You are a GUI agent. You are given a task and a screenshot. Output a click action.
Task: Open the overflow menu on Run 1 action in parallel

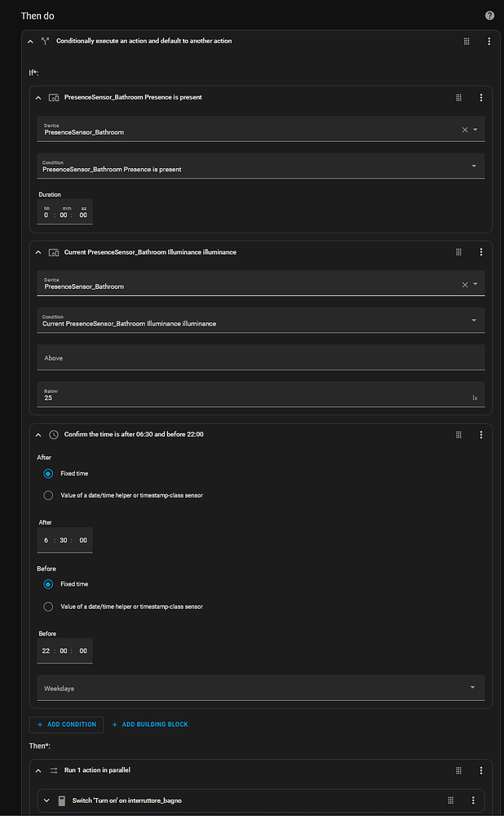tap(481, 769)
